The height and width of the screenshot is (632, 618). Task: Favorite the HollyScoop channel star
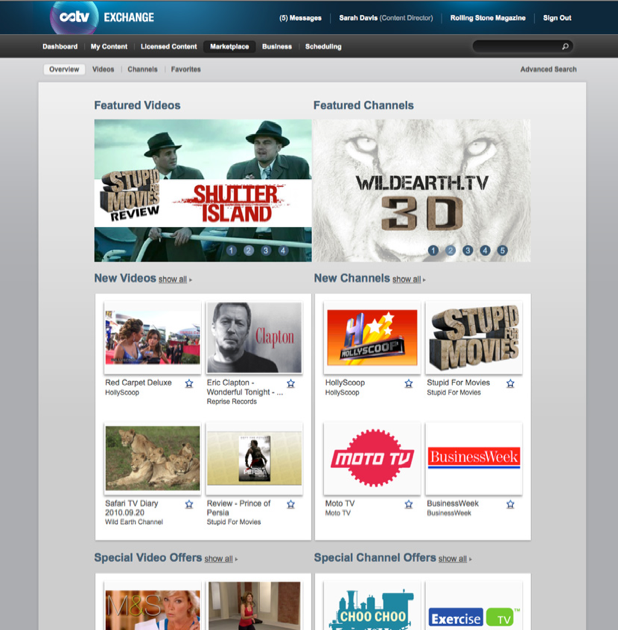pos(408,384)
